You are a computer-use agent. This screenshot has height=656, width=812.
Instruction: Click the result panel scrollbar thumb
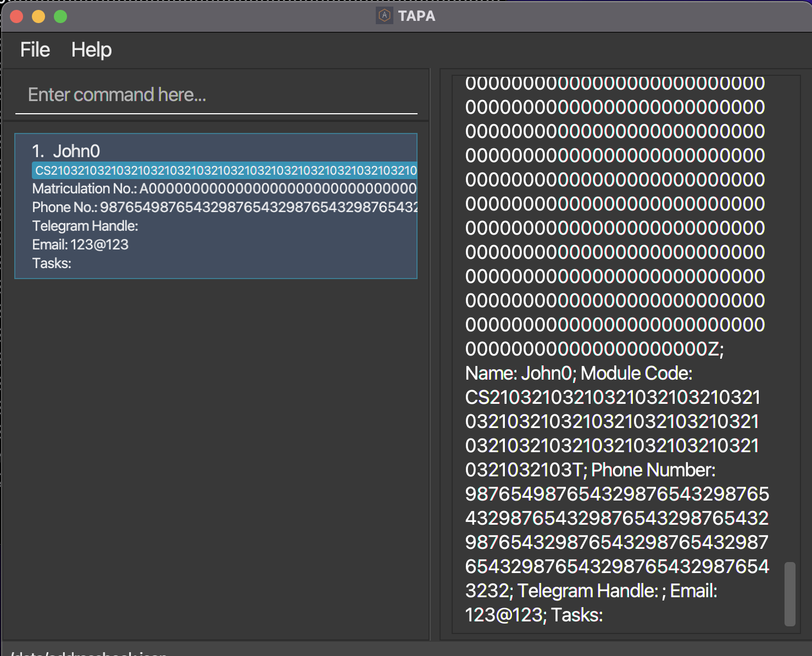click(x=790, y=594)
